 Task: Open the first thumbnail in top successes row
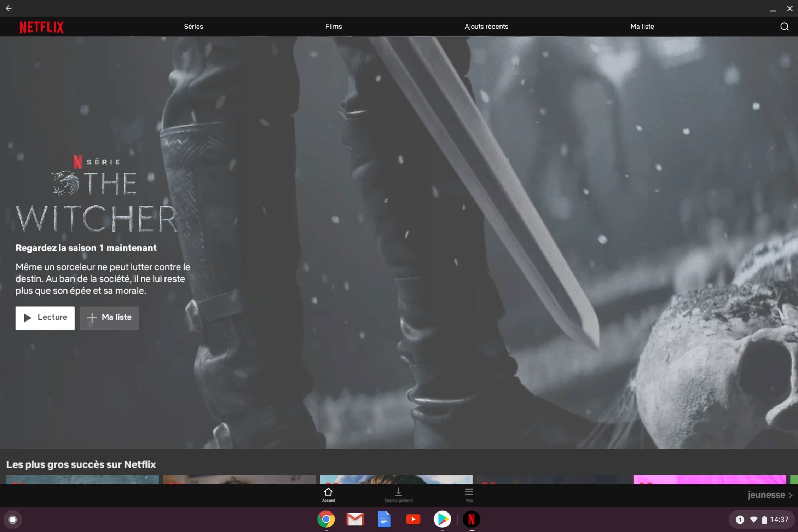click(x=82, y=480)
